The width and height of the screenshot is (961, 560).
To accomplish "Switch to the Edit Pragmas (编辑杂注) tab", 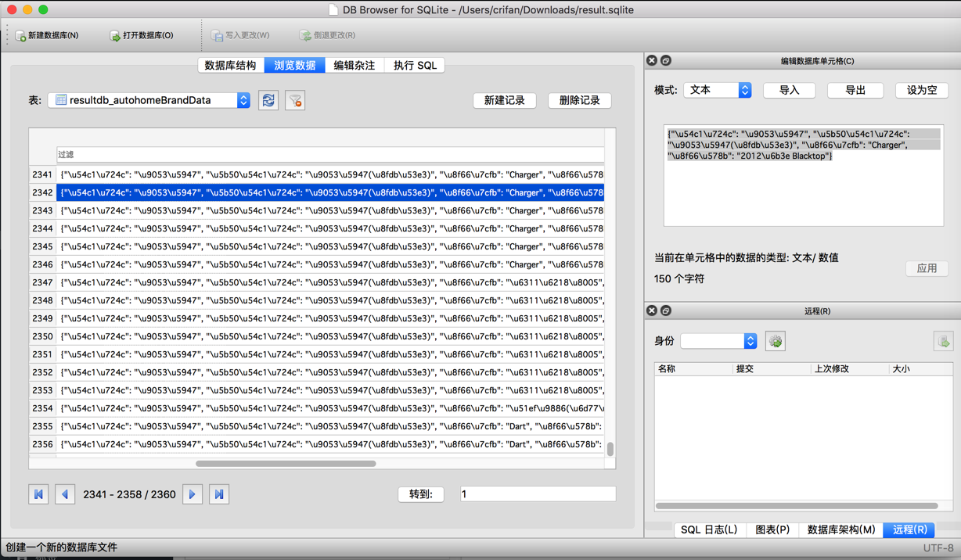I will coord(355,66).
